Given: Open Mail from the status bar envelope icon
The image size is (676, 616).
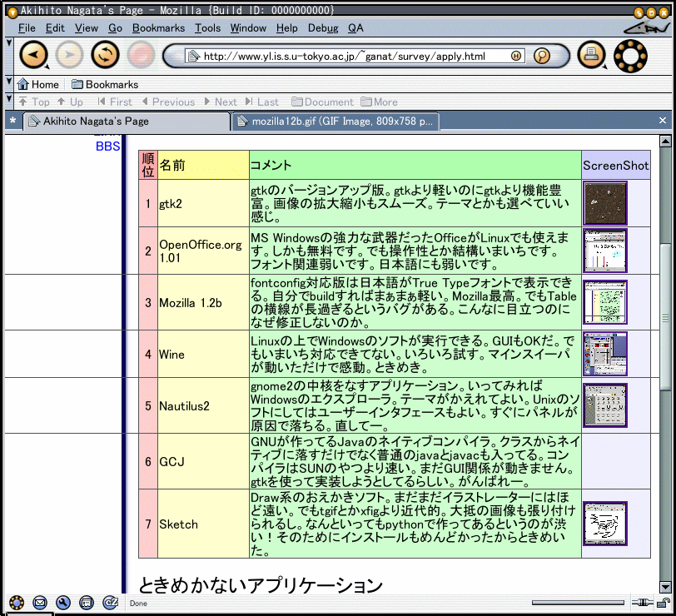Looking at the screenshot, I should click(40, 602).
